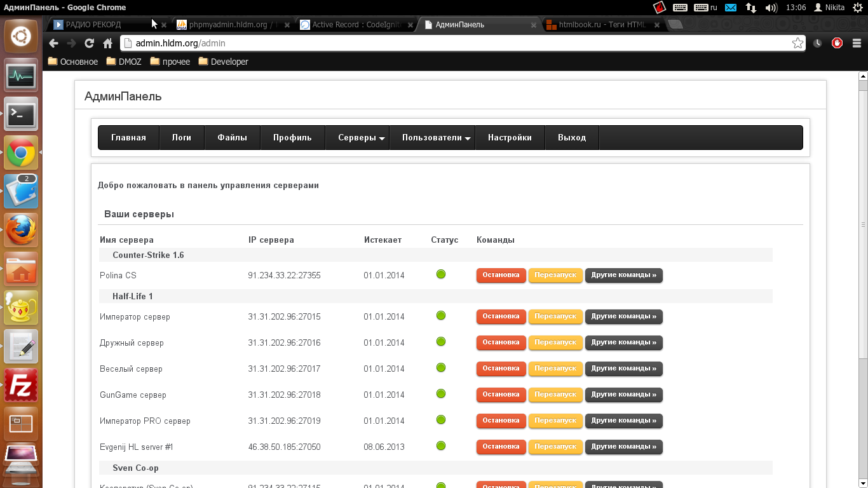Screen dimensions: 868x488
Task: Open the Terminal from the dock
Action: (21, 114)
